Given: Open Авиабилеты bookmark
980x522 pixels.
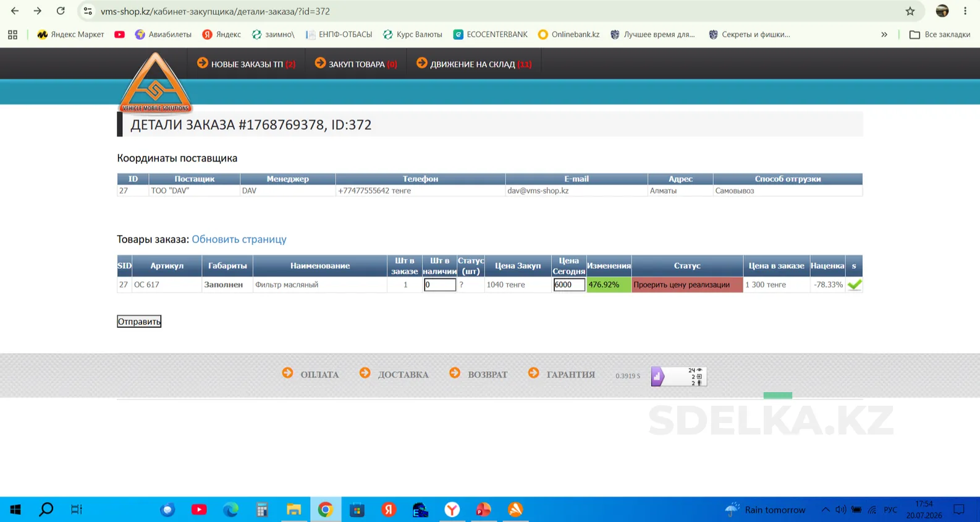Looking at the screenshot, I should pyautogui.click(x=163, y=35).
